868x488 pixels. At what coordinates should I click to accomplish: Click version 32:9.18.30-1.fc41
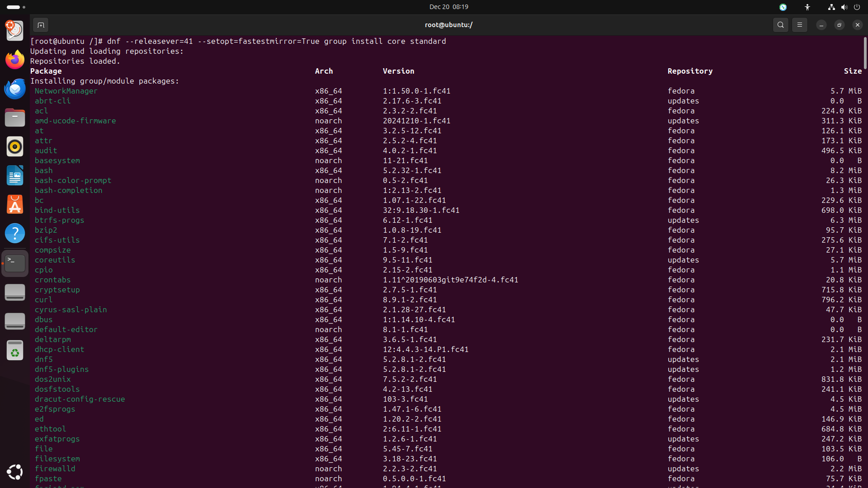pos(421,210)
